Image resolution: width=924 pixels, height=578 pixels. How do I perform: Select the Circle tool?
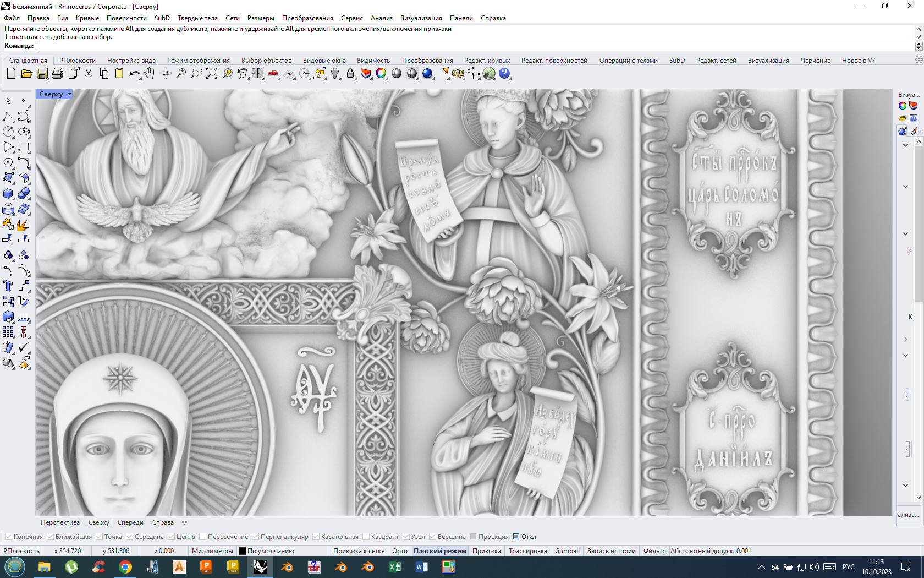tap(8, 132)
